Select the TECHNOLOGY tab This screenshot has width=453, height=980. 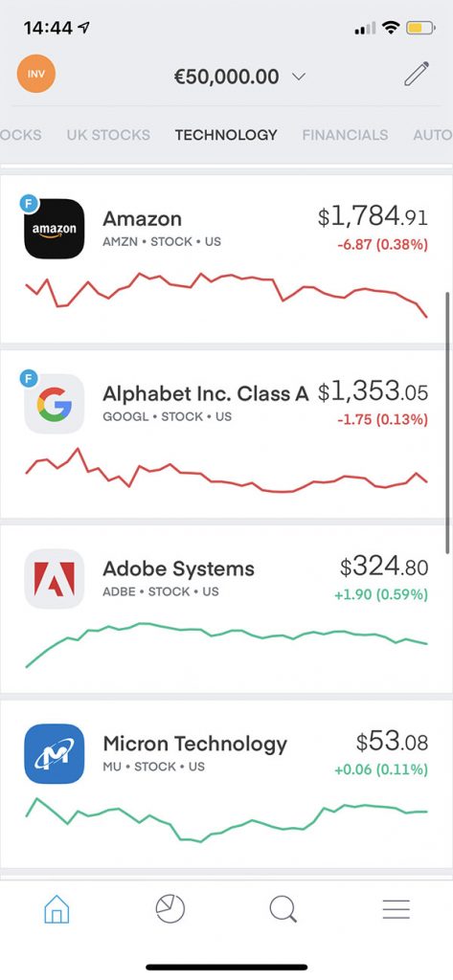point(226,135)
